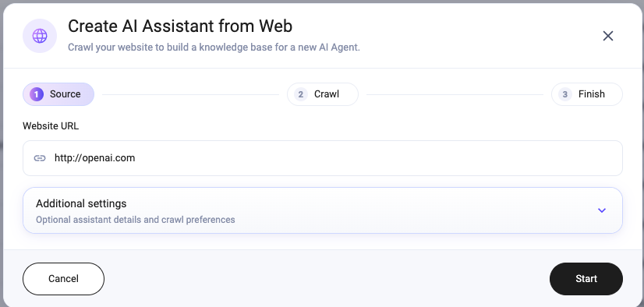
Task: Click the purple globe icon in header
Action: [40, 36]
